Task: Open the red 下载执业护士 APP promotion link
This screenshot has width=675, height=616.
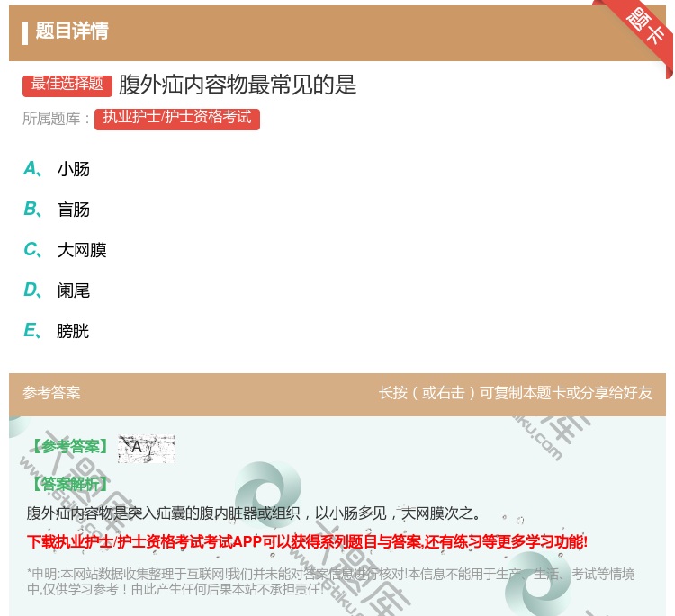Action: point(308,541)
